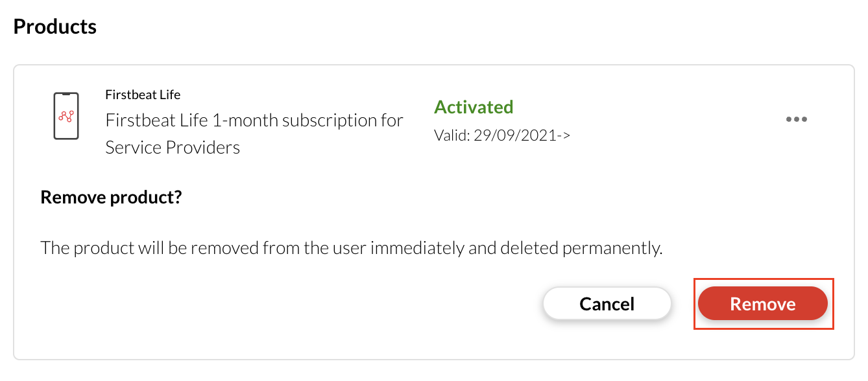Click the middle dot of the ellipsis menu
Viewport: 868px width, 381px height.
[796, 119]
